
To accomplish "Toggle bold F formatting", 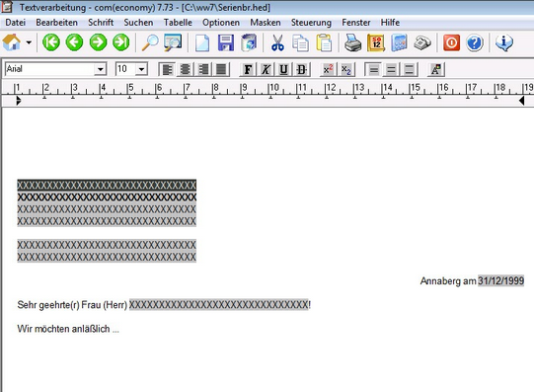I will click(248, 70).
